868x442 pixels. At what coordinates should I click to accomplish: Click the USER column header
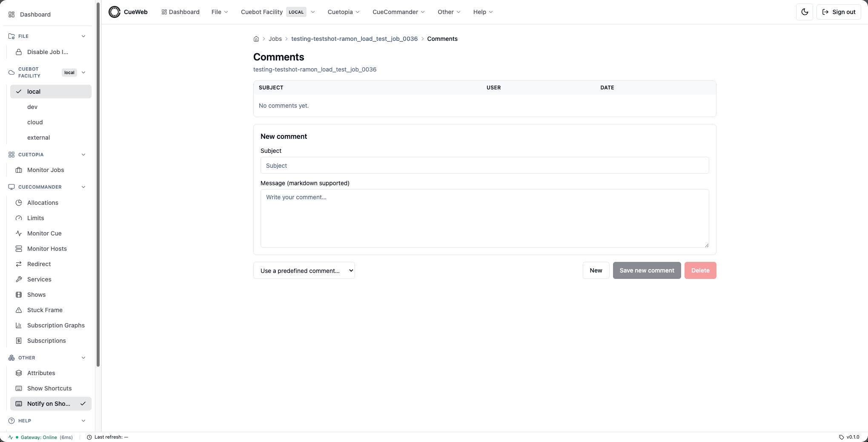(494, 88)
